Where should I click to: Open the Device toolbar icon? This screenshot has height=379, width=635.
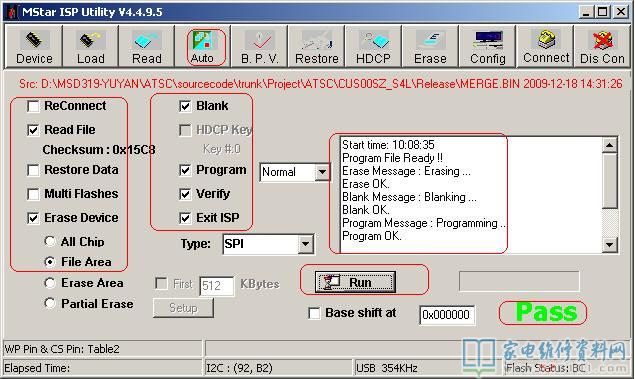coord(34,46)
